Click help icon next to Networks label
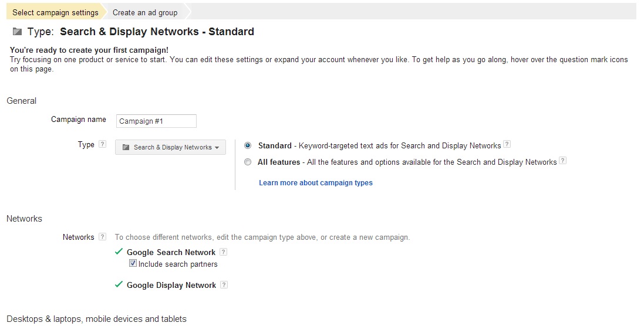 click(103, 237)
